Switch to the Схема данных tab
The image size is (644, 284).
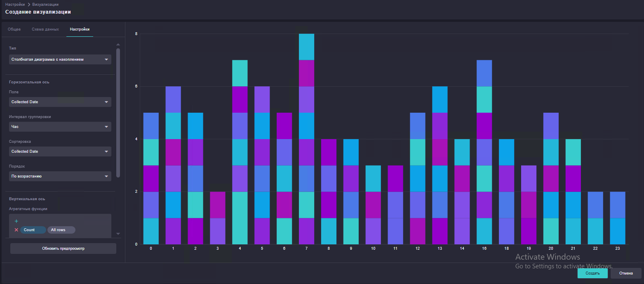pyautogui.click(x=45, y=29)
